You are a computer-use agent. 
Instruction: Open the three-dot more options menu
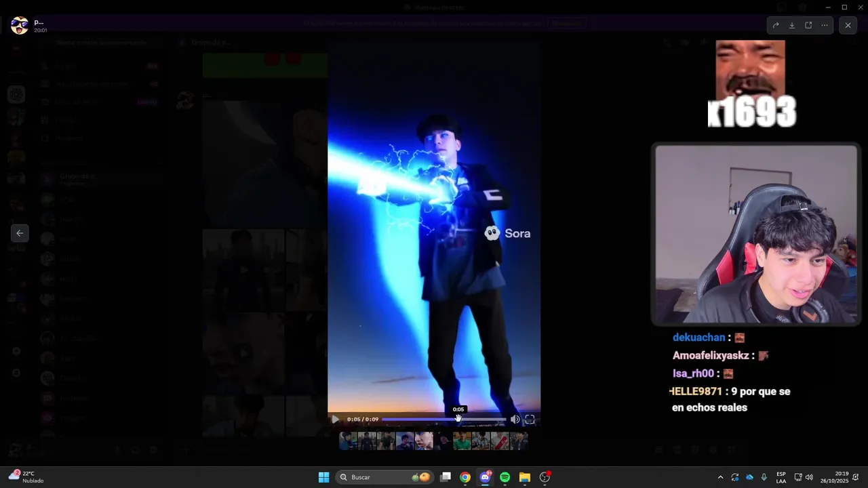[x=825, y=25]
